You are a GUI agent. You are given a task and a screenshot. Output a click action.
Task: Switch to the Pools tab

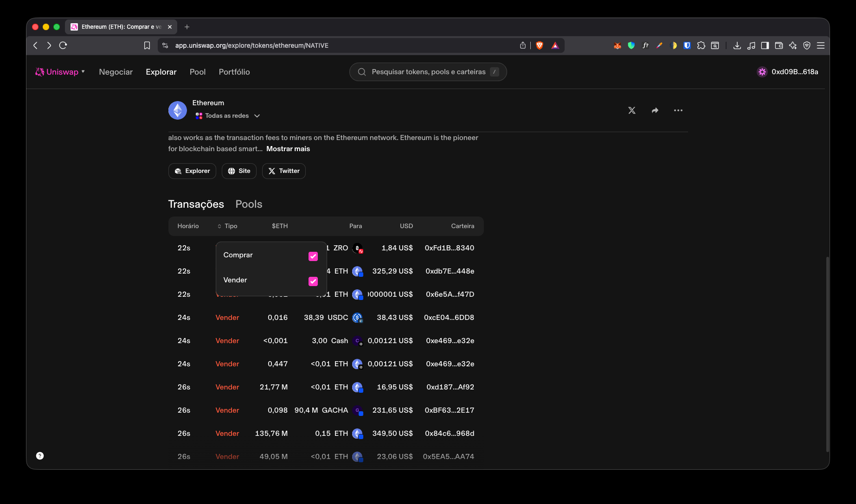[x=249, y=204]
